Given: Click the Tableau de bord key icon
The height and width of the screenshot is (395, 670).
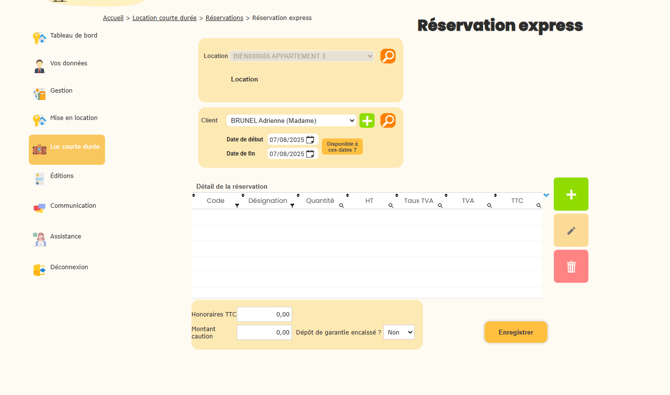Looking at the screenshot, I should tap(39, 38).
